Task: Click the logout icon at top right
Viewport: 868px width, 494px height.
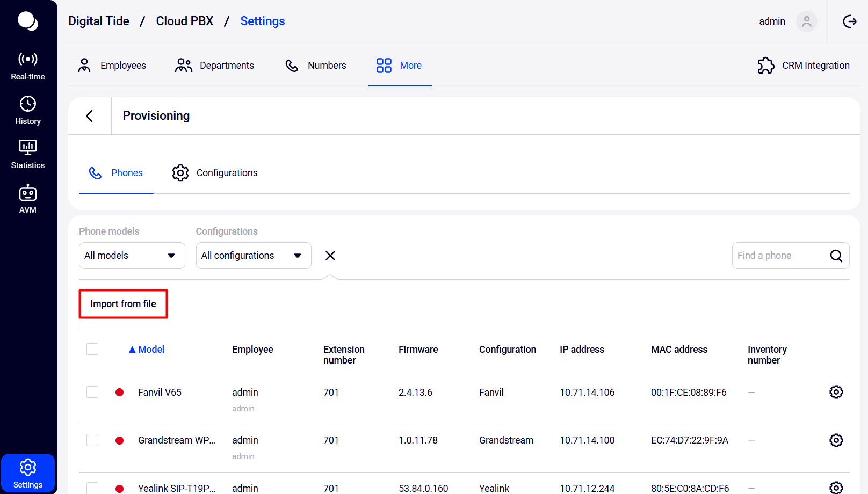Action: (849, 21)
